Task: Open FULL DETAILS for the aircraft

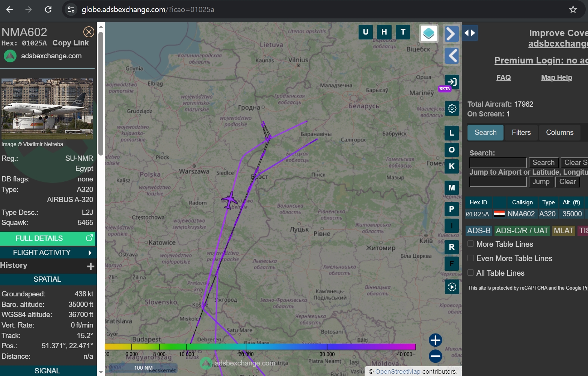Action: click(x=47, y=238)
